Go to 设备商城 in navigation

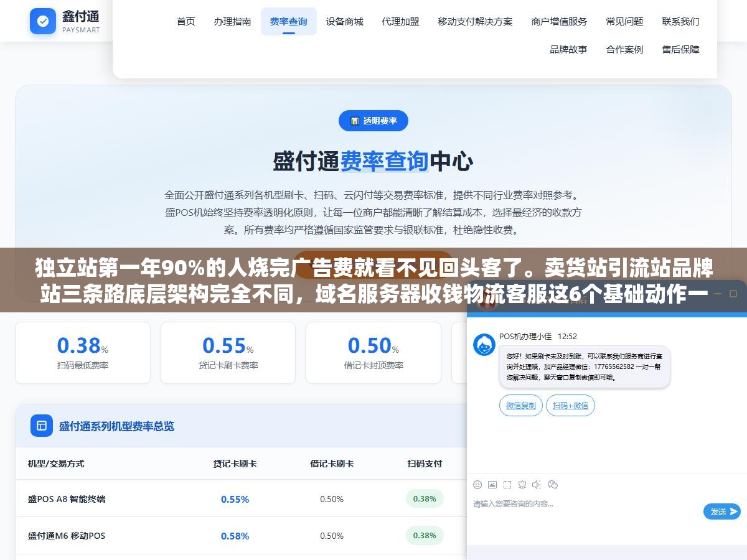(344, 21)
